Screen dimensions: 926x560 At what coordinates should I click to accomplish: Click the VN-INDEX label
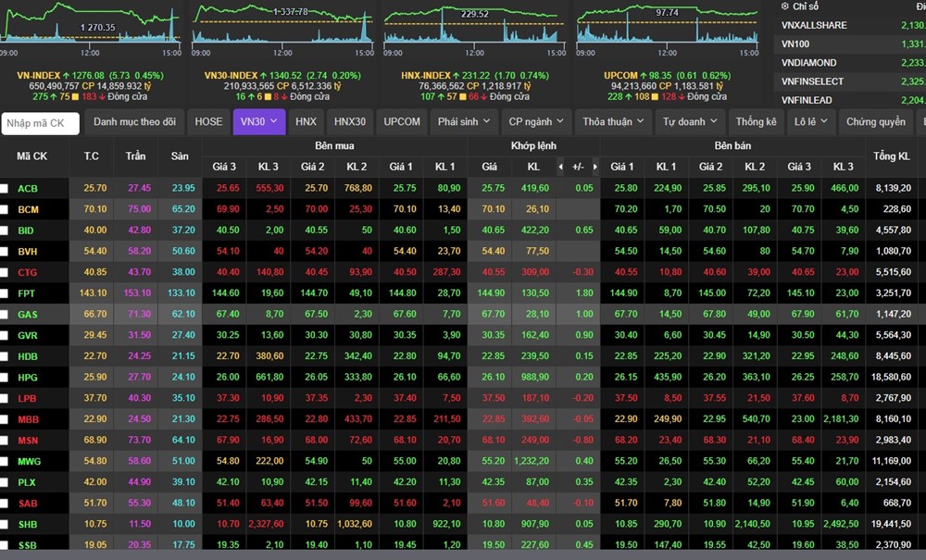(38, 76)
